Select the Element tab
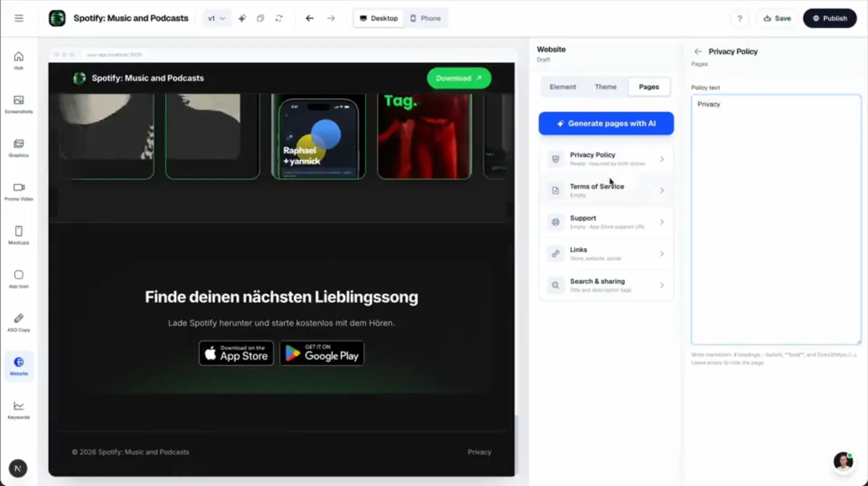The width and height of the screenshot is (868, 486). point(563,87)
